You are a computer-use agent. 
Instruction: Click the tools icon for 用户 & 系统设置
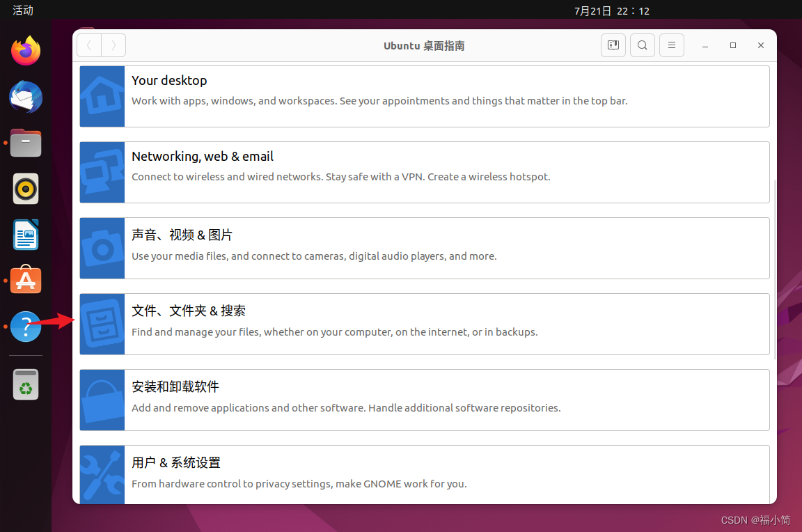pyautogui.click(x=102, y=475)
